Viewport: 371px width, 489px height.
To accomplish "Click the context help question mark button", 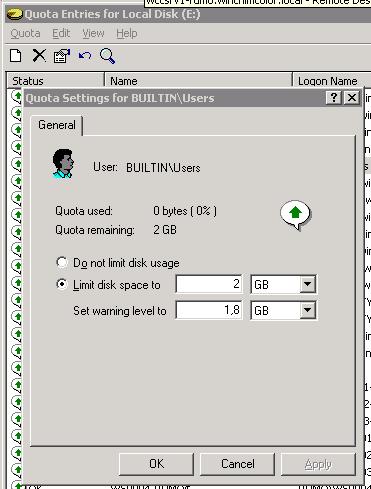I will tap(334, 98).
